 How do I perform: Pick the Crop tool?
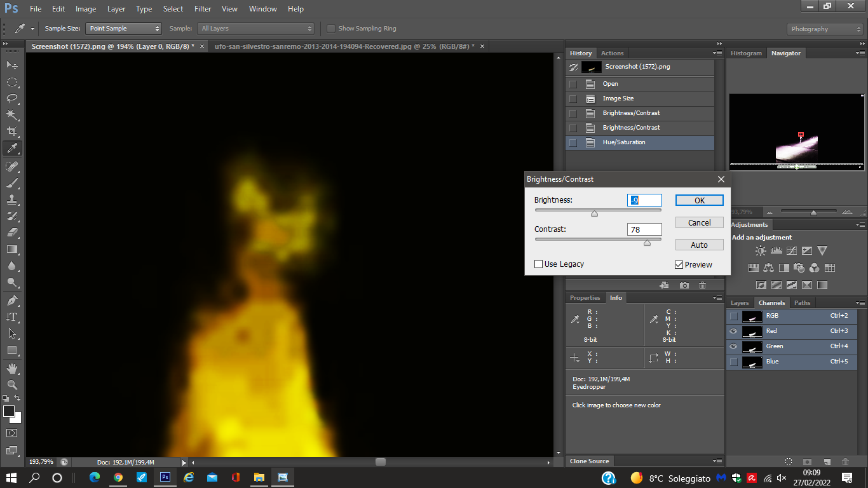pos(12,132)
